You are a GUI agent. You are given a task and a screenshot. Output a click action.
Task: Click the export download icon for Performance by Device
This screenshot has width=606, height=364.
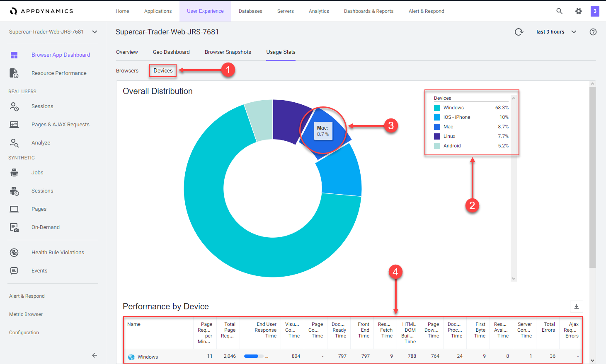(577, 306)
